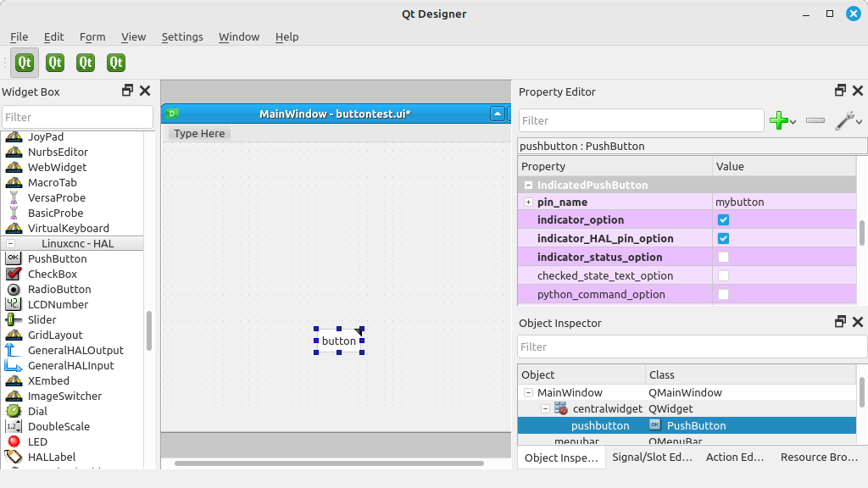Choose the Dial widget icon

[14, 411]
